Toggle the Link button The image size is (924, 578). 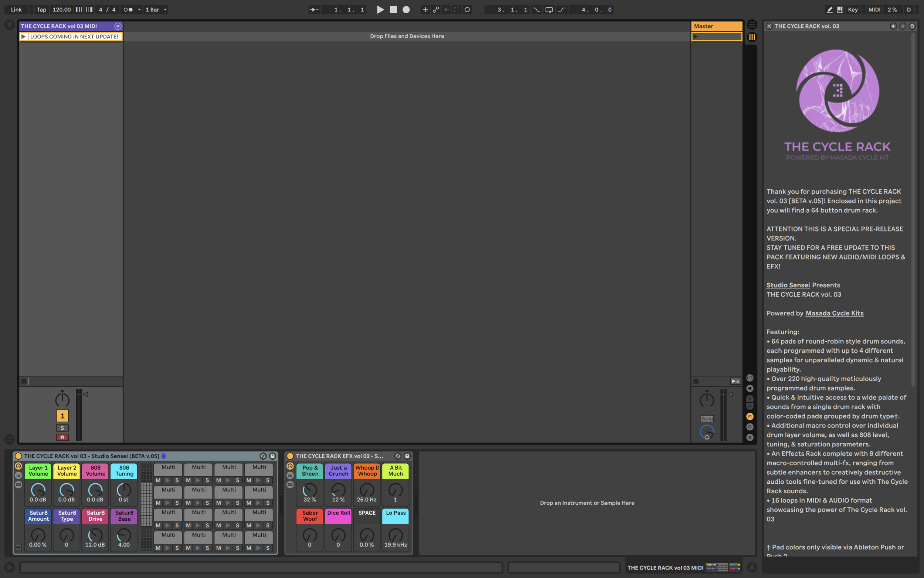coord(16,10)
